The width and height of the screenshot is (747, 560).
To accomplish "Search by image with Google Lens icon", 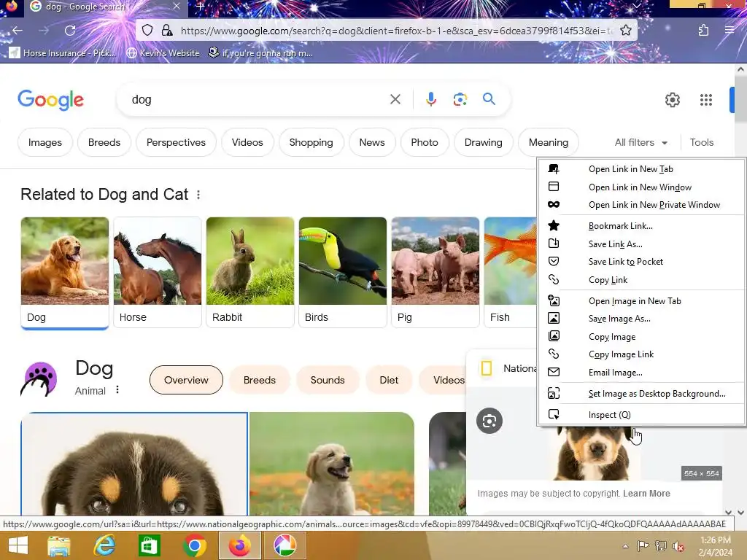I will (x=460, y=99).
